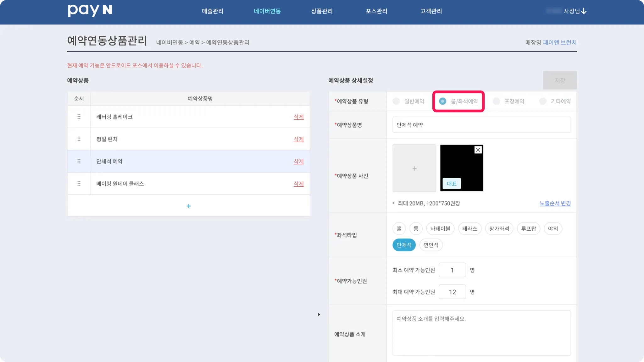Click drag handle for 베이킹 원데이 클래스
Viewport: 644px width, 362px height.
[x=79, y=184]
